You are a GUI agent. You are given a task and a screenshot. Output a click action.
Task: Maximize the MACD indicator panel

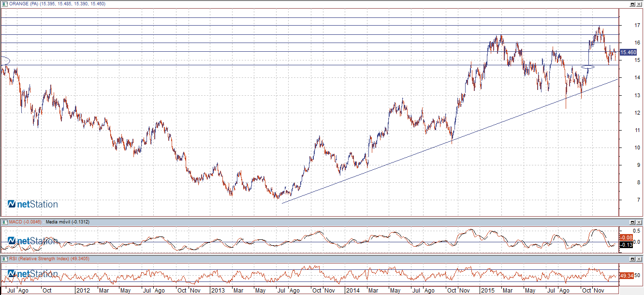[632, 221]
